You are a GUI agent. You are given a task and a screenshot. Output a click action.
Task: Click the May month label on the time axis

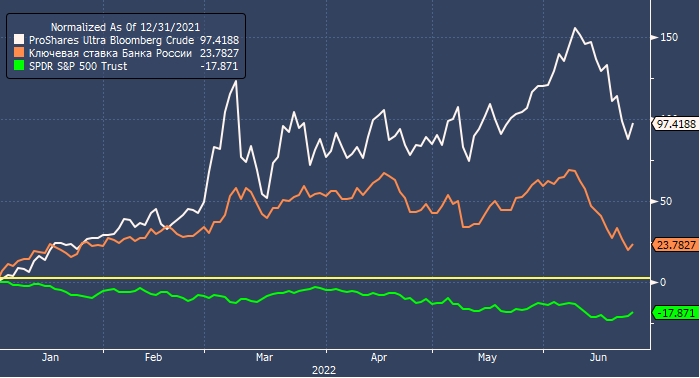[487, 357]
